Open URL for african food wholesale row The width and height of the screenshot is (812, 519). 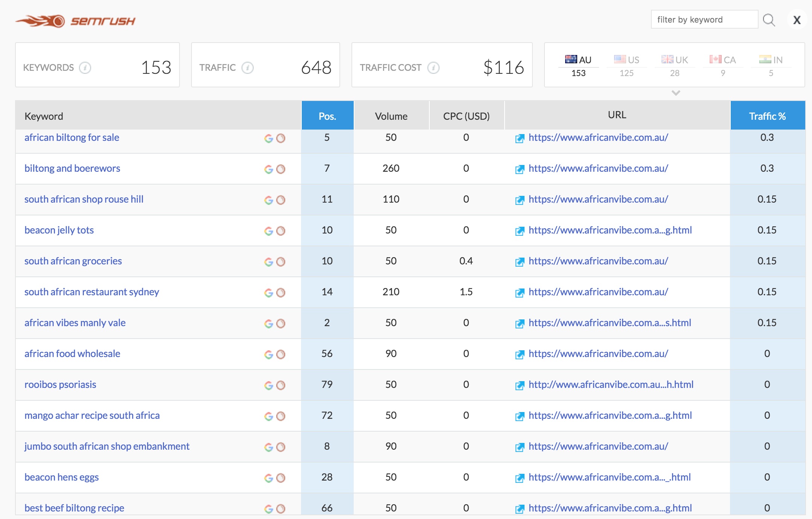tap(598, 354)
